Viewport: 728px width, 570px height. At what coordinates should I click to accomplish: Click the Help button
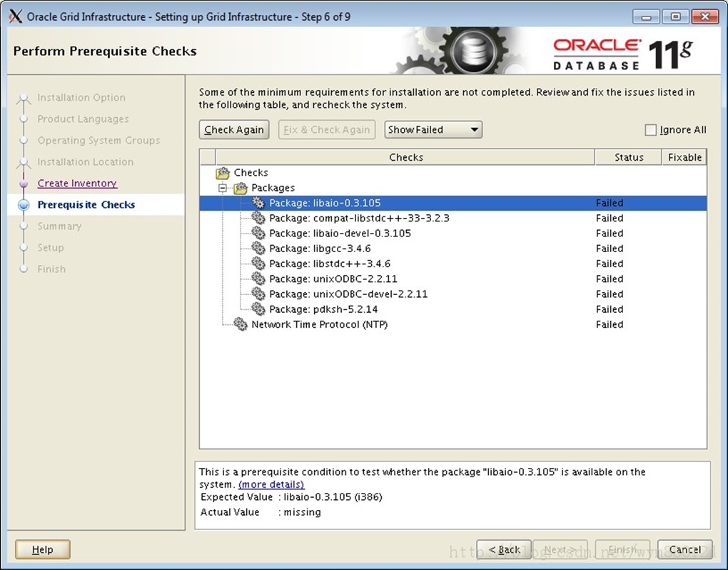43,549
